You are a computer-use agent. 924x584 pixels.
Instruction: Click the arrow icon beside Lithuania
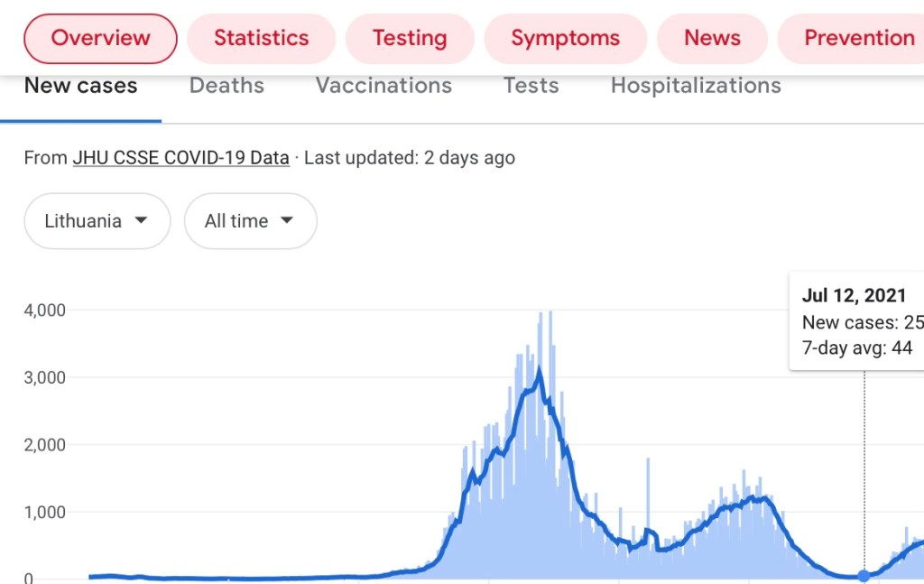click(x=141, y=221)
